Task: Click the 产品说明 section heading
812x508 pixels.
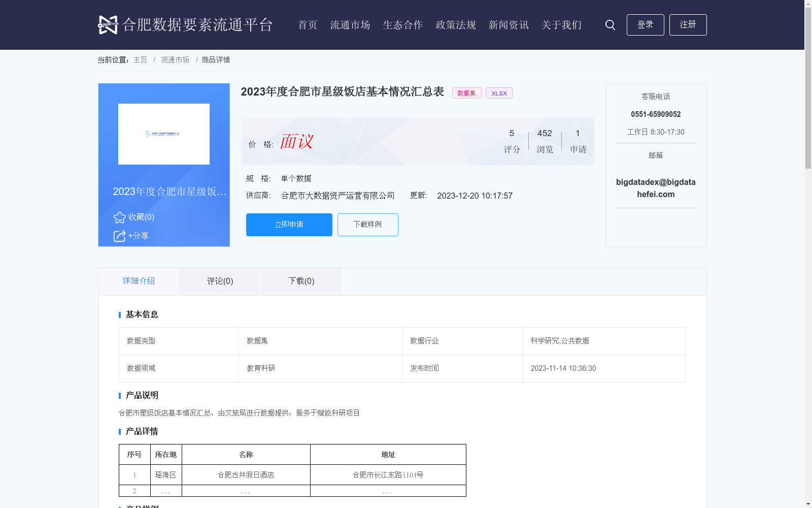Action: point(142,395)
